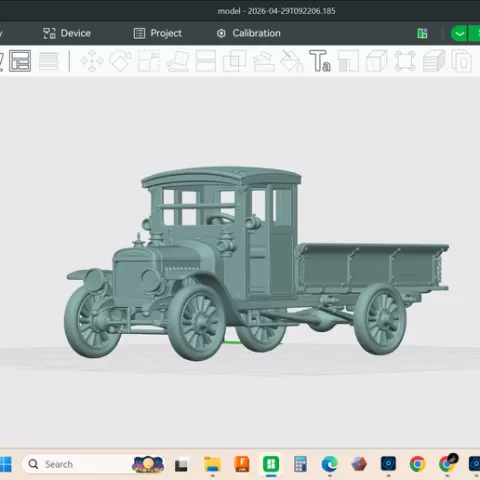The width and height of the screenshot is (480, 480).
Task: Choose the stacked layers tool icon
Action: coord(434,61)
